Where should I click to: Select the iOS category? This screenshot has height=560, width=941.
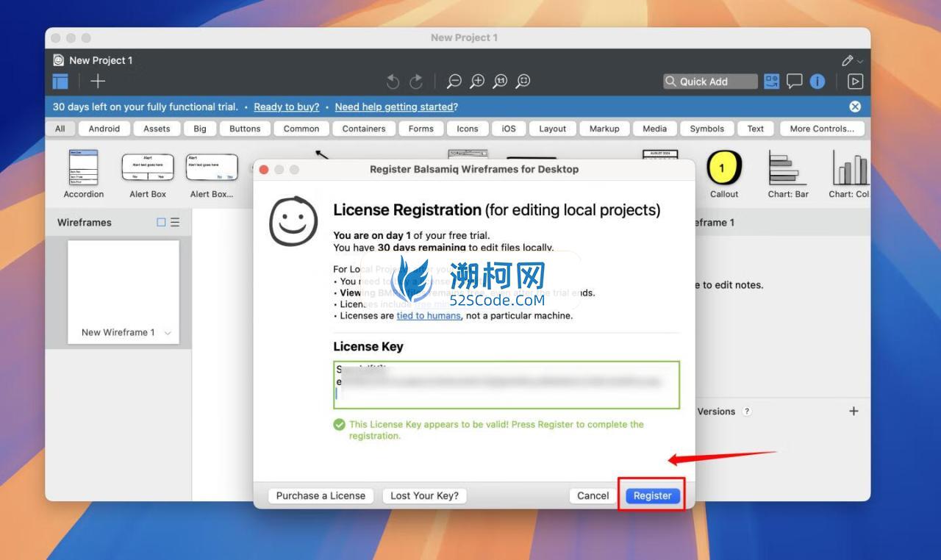point(509,129)
